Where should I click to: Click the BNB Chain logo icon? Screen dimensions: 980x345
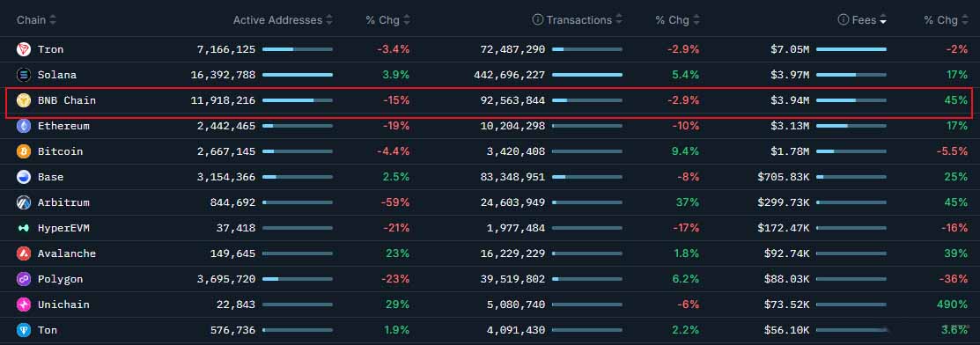point(24,100)
